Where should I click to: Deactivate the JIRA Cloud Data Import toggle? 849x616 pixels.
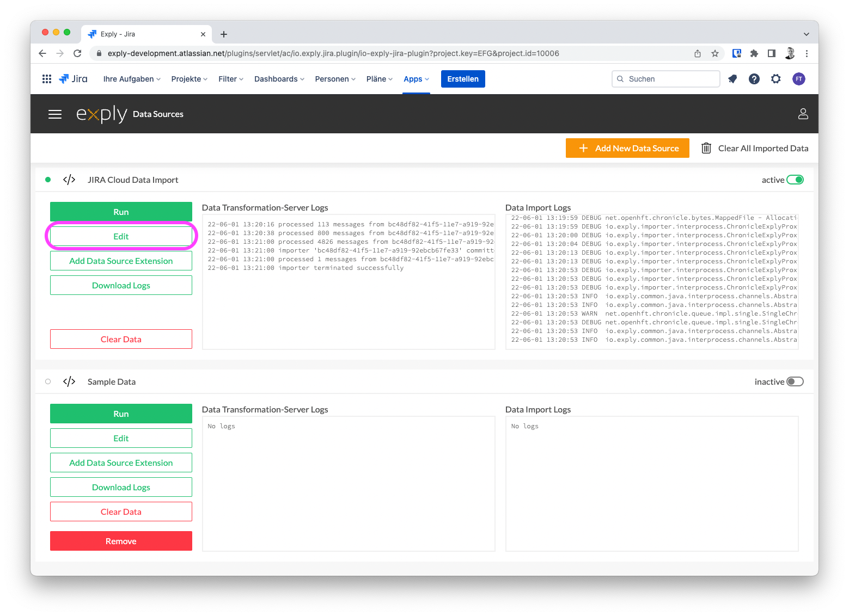pos(795,180)
